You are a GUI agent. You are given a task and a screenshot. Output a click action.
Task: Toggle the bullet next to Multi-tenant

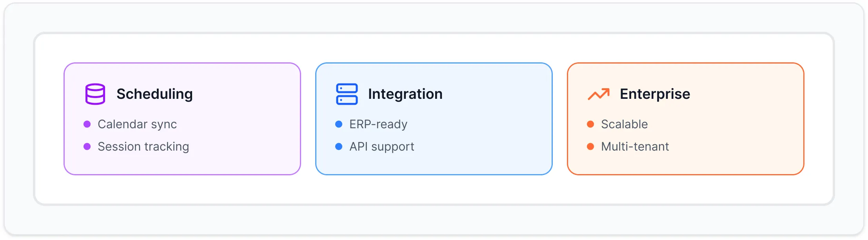point(590,147)
